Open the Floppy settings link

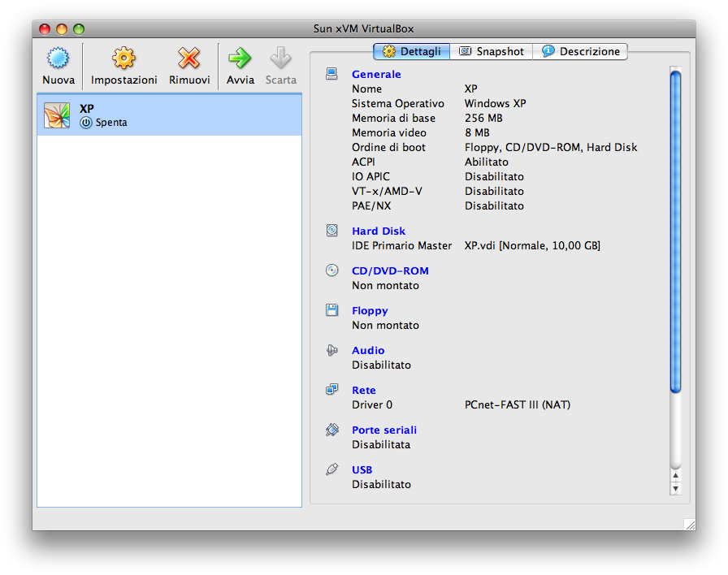click(x=370, y=311)
